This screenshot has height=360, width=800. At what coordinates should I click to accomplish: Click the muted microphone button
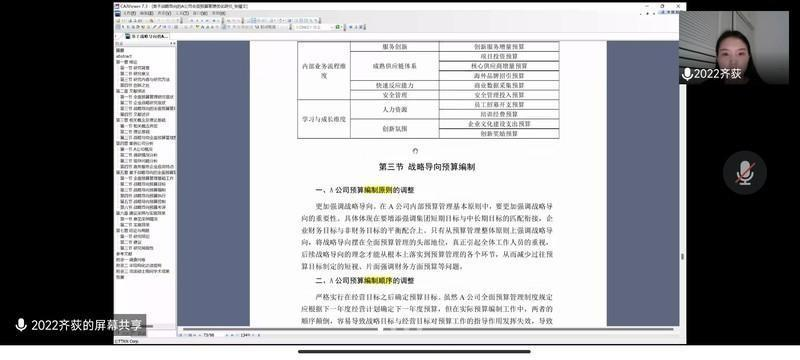(745, 172)
